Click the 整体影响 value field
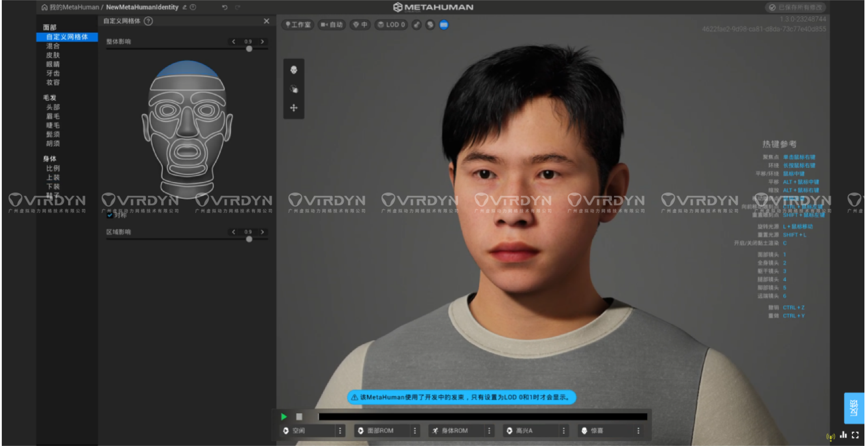This screenshot has width=868, height=446. [248, 42]
